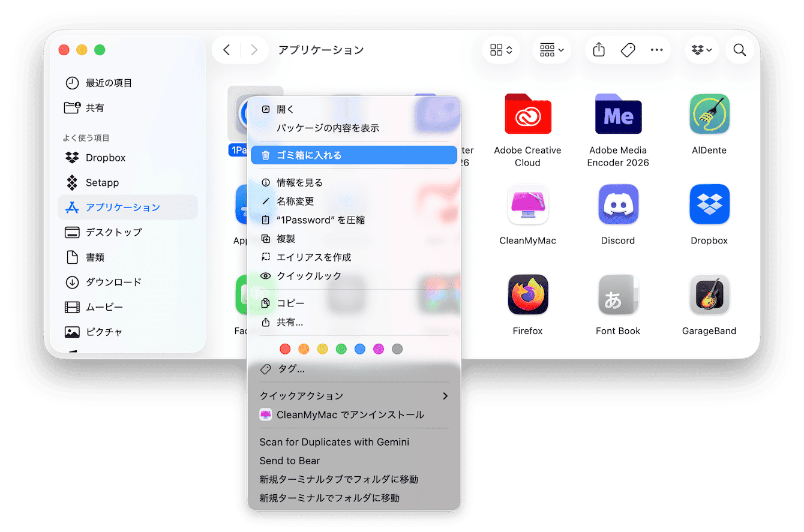This screenshot has width=804, height=532.
Task: Select the CleanMyMac app icon
Action: pyautogui.click(x=527, y=205)
